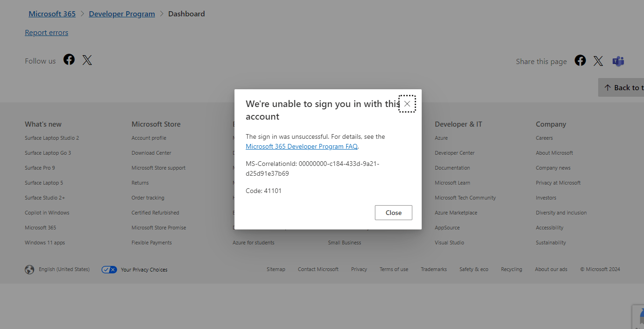
Task: Click the globe language icon
Action: [x=29, y=270]
